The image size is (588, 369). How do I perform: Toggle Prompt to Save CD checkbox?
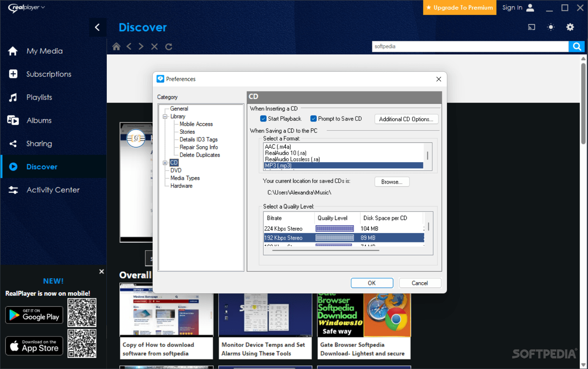click(313, 118)
